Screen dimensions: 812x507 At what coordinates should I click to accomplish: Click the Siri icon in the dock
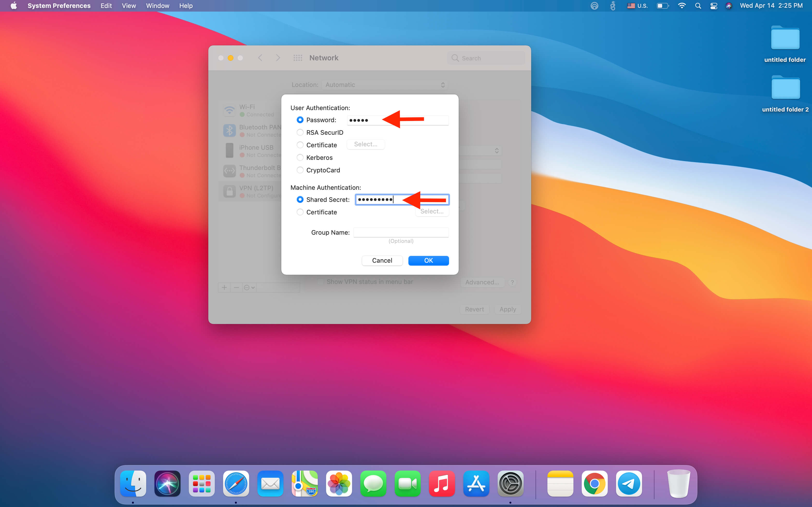click(x=167, y=484)
